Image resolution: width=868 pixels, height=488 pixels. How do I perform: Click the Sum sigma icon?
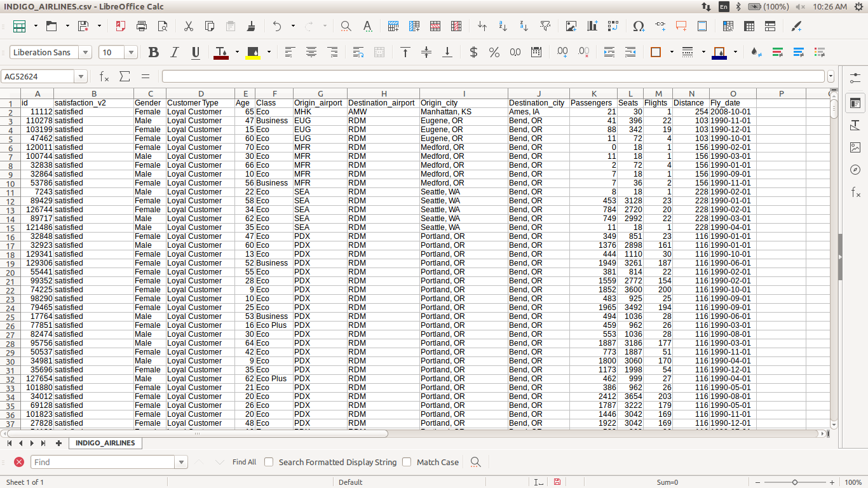125,76
